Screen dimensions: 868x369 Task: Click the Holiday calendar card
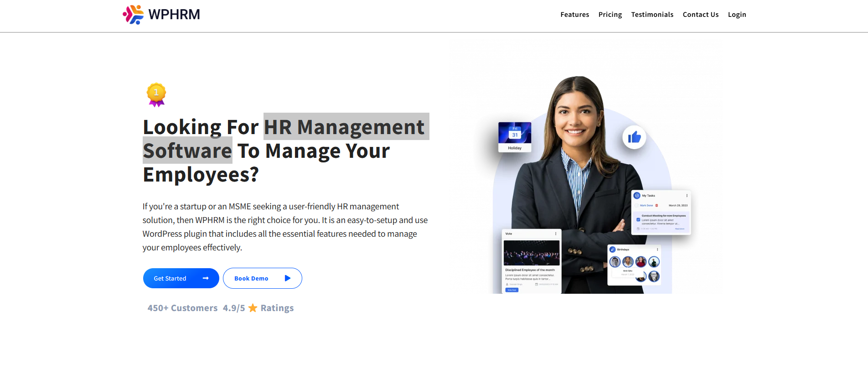click(515, 137)
